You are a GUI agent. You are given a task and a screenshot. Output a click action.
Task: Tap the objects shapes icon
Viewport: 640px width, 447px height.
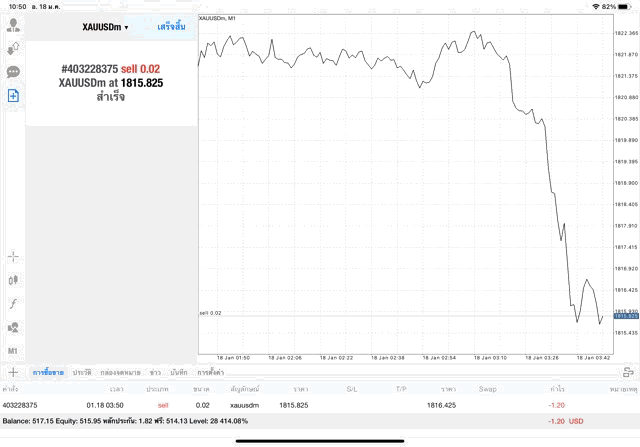click(x=13, y=327)
